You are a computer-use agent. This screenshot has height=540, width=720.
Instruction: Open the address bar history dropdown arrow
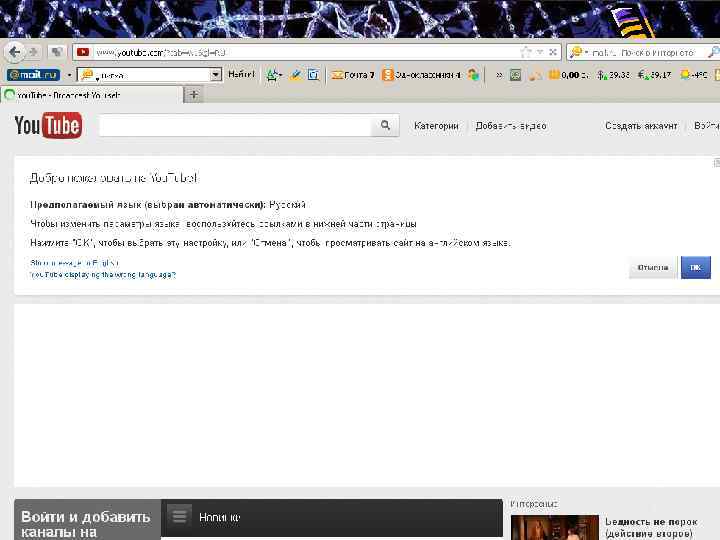540,52
